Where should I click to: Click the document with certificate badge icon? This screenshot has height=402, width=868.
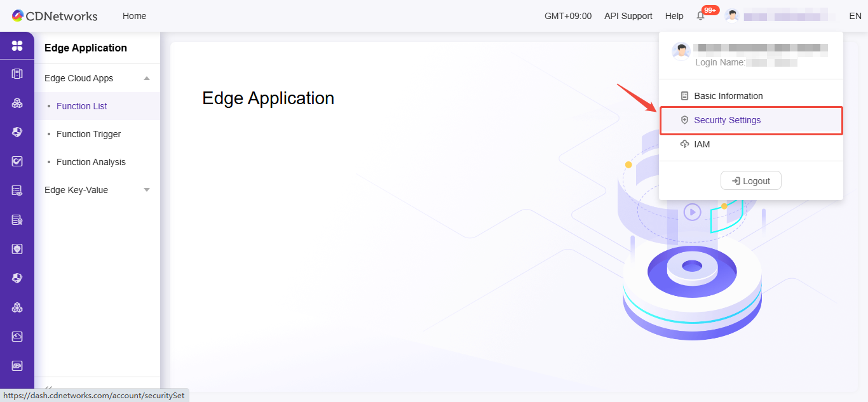(17, 220)
